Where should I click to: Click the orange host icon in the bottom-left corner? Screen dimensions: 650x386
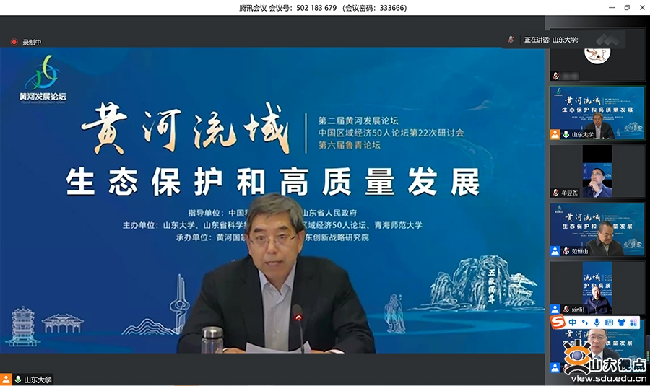[6, 379]
